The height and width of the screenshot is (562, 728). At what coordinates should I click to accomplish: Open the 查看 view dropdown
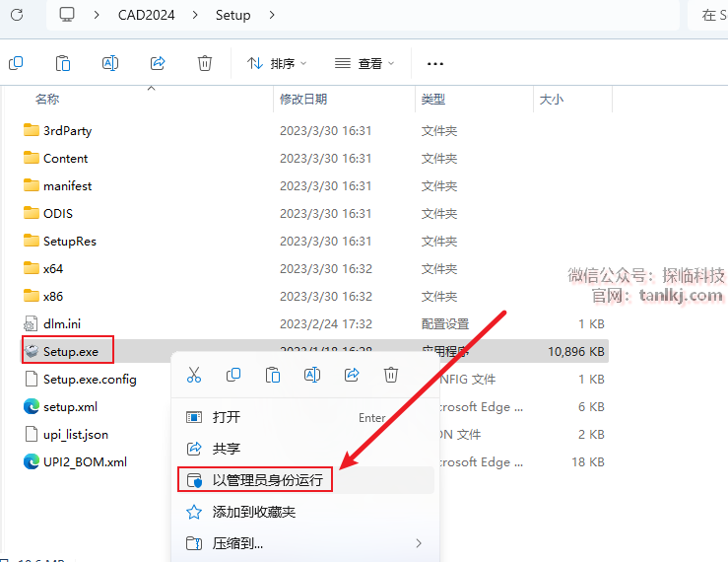364,63
